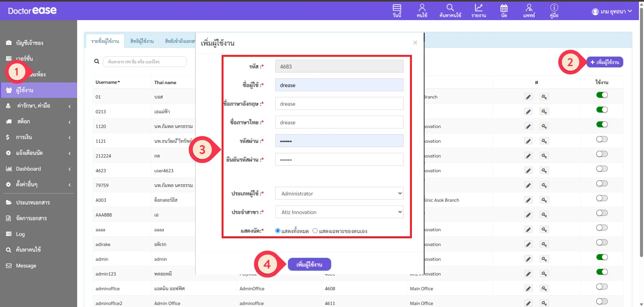
Task: Click edit pencil icon for user 0213
Action: (528, 112)
